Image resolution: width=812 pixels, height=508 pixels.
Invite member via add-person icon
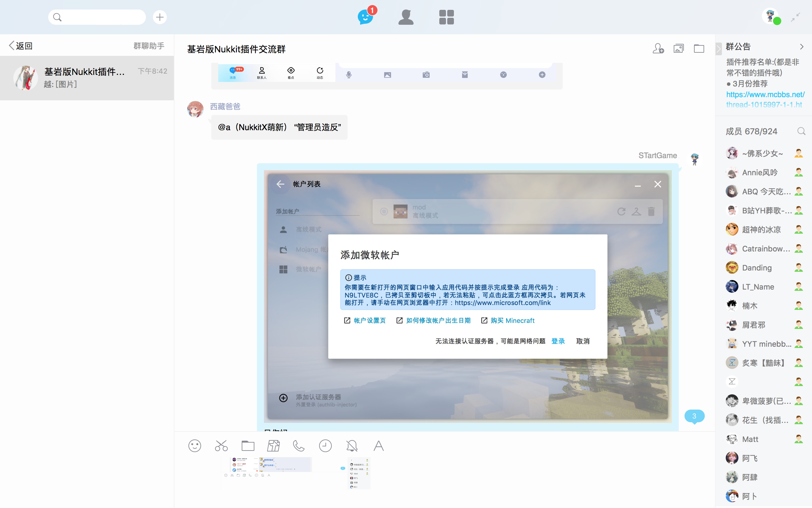click(x=658, y=49)
